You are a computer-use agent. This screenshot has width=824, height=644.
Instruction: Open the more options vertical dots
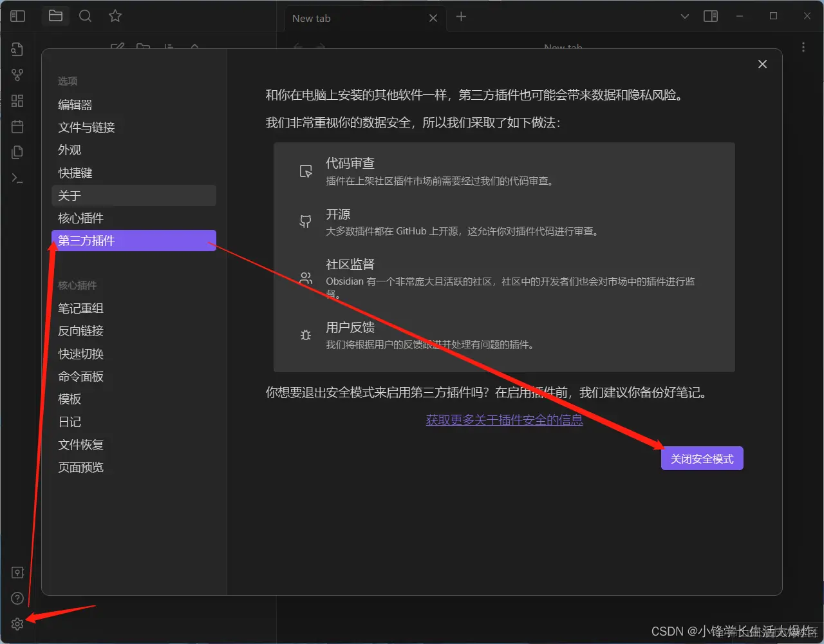point(803,47)
